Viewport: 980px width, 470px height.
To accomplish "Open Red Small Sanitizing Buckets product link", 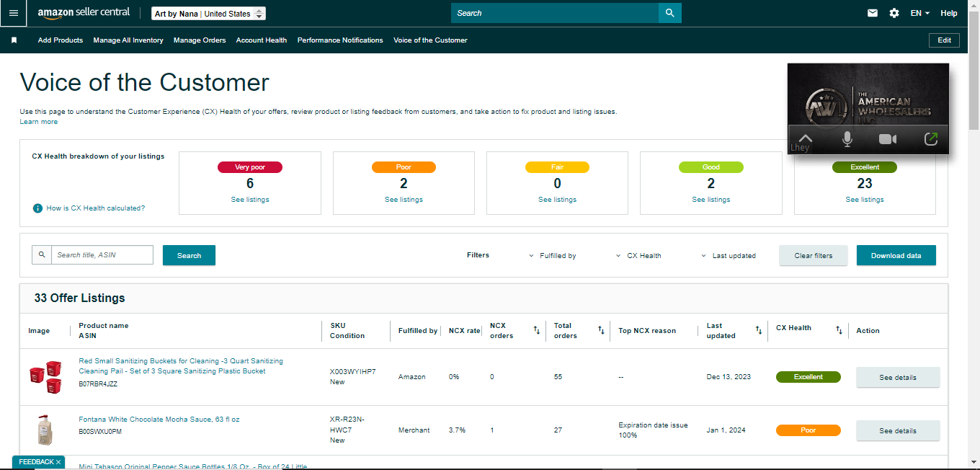I will [x=181, y=366].
